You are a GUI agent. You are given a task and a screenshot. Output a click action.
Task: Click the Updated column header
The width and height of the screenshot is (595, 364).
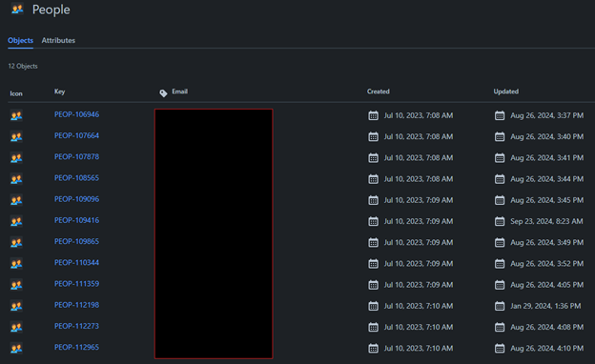[505, 91]
